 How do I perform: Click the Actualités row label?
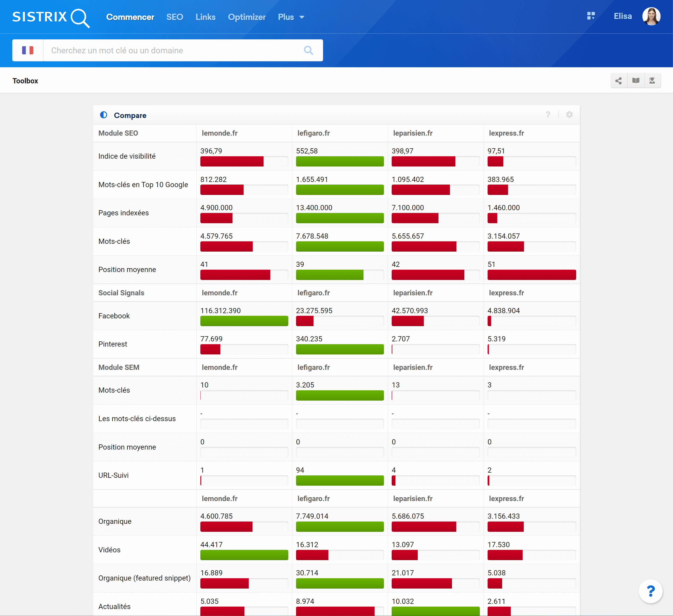coord(114,607)
